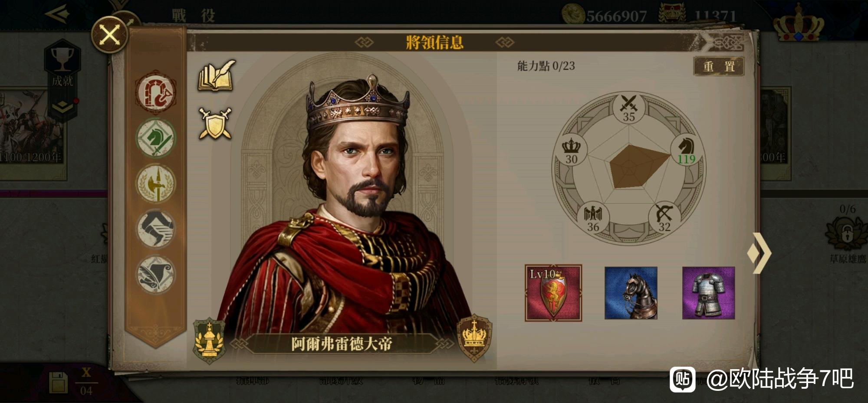Select the winged boot sidebar icon
The width and height of the screenshot is (868, 403).
click(x=155, y=229)
